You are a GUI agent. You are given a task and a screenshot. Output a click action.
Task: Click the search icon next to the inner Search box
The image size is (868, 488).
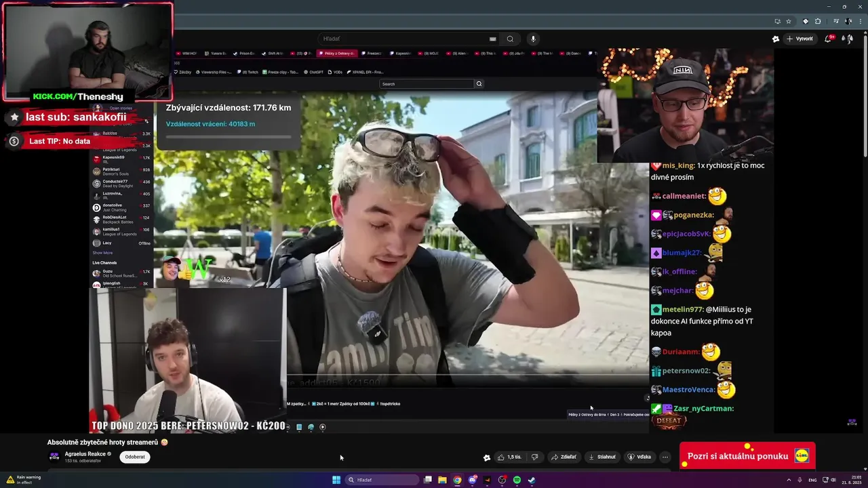[x=479, y=84]
